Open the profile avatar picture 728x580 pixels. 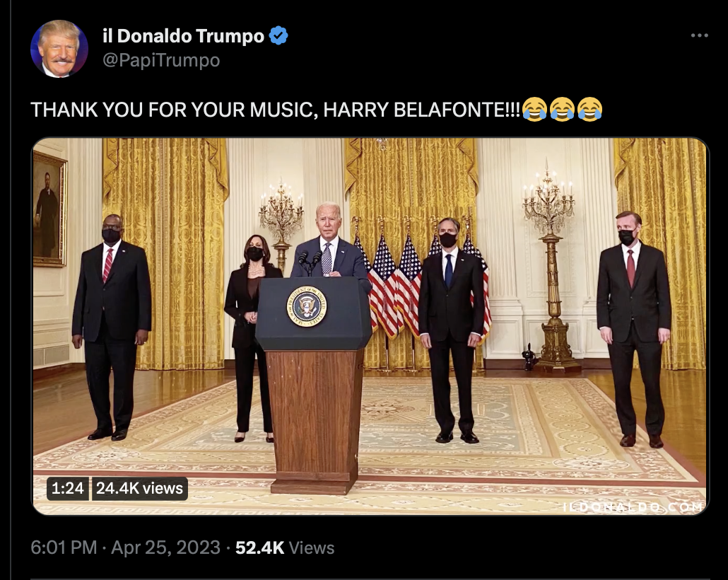point(59,48)
